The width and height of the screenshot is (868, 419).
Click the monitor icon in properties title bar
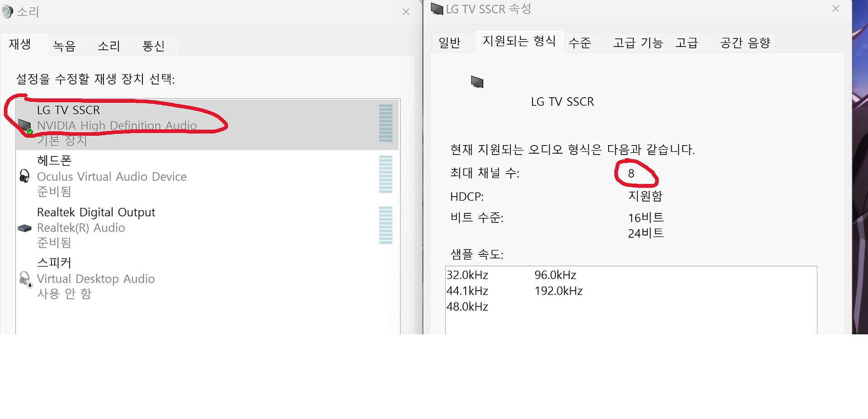(437, 9)
